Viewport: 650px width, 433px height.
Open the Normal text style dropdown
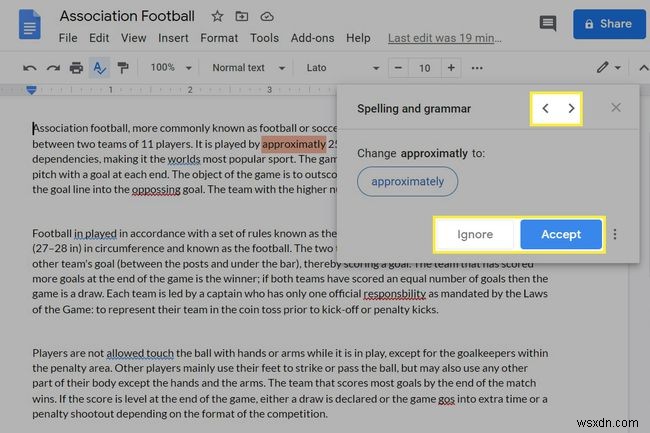[x=248, y=68]
